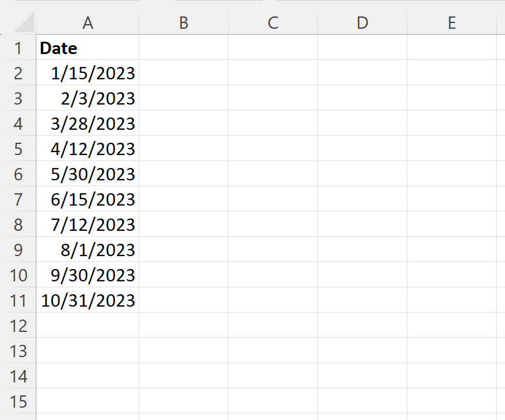Select cell containing 2/3/2023
The height and width of the screenshot is (420, 505).
88,98
